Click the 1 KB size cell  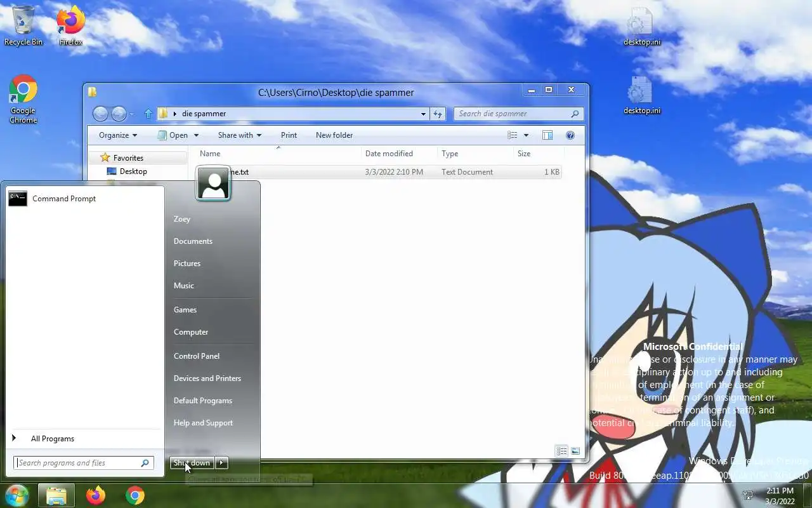[x=552, y=172]
